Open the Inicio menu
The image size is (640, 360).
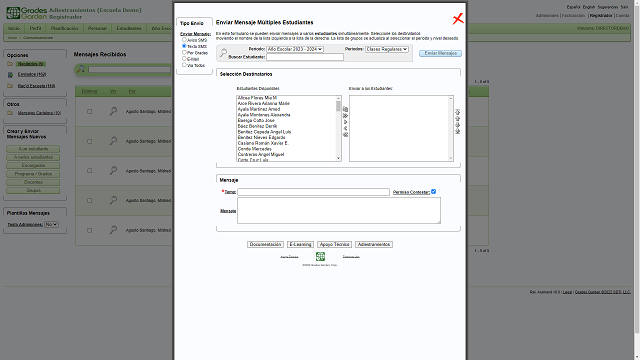coord(14,29)
